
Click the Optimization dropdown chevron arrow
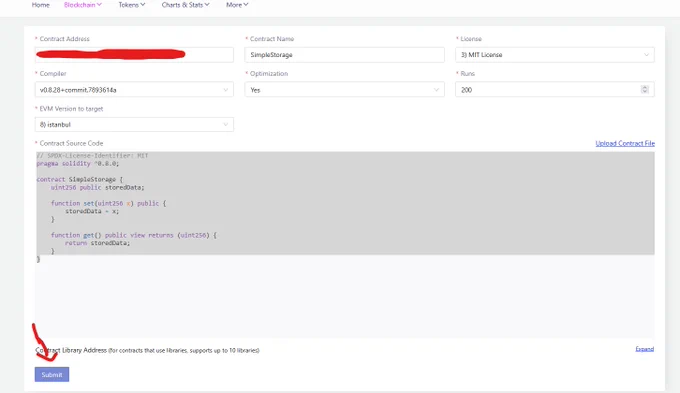tap(436, 90)
